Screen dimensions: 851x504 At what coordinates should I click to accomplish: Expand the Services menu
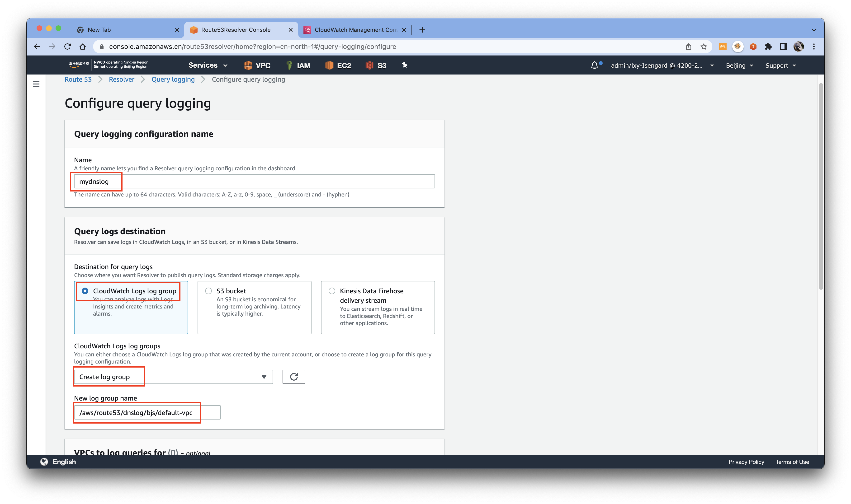[208, 65]
